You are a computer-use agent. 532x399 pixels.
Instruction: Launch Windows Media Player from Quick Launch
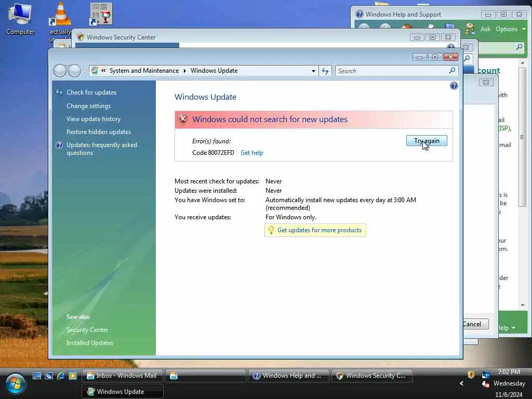click(73, 376)
